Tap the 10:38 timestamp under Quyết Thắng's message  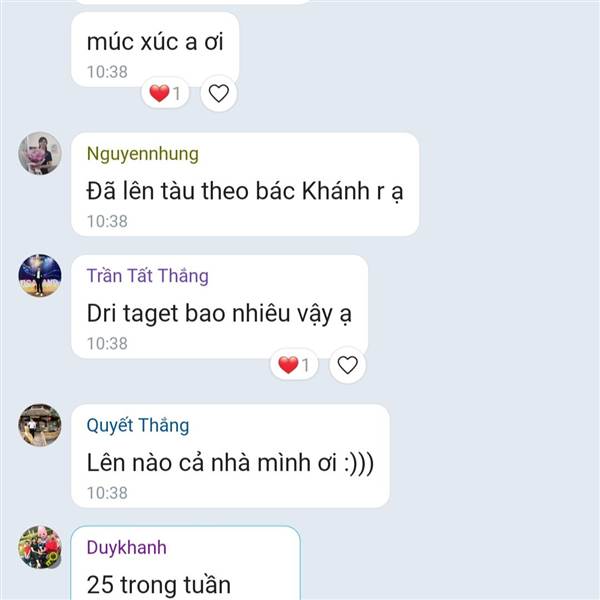[x=107, y=493]
